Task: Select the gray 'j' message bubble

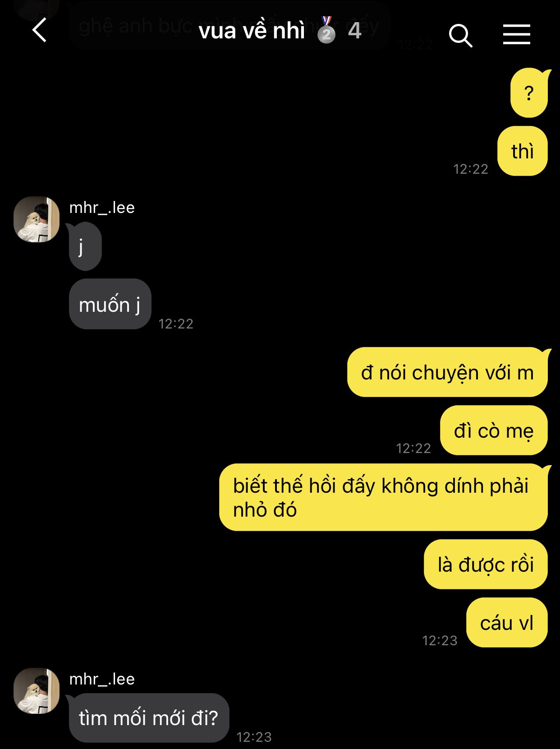Action: (85, 246)
